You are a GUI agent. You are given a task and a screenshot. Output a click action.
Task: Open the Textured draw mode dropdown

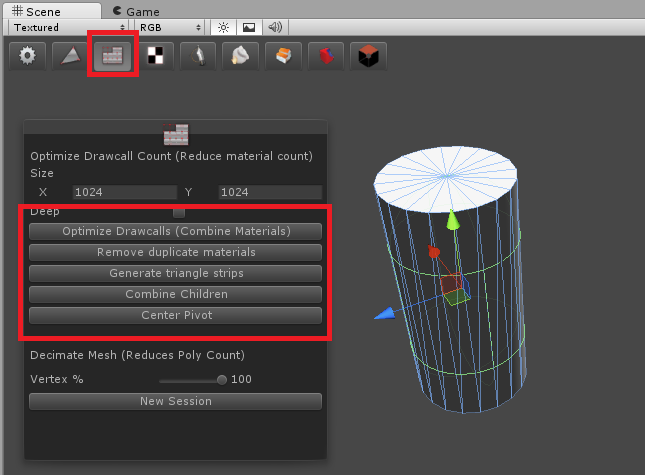pos(68,28)
